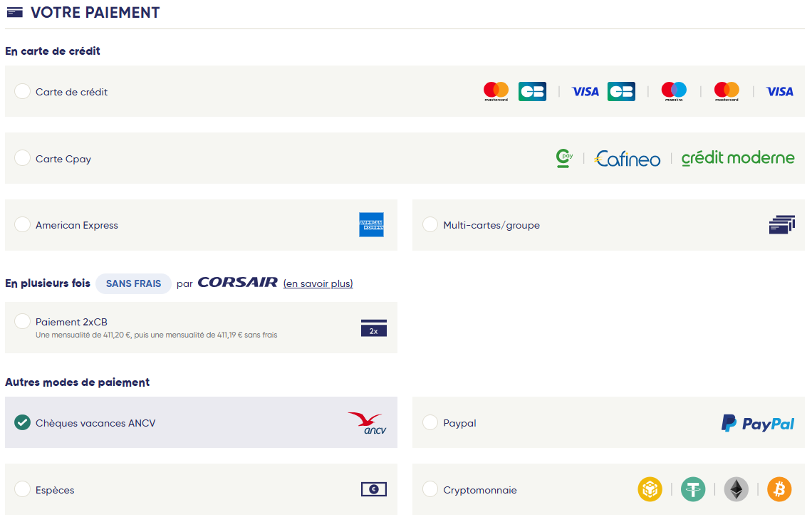Choose the Carte Cpay payment option

(x=22, y=158)
